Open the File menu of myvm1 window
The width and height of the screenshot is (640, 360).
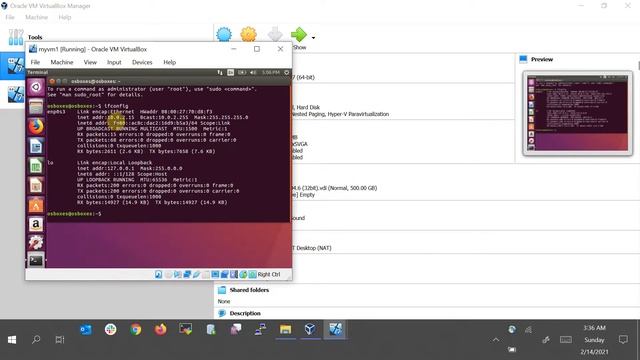36,62
